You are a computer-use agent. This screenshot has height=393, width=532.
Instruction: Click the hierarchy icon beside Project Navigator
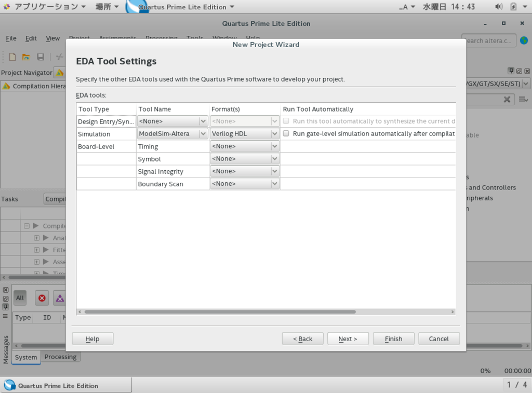click(60, 72)
